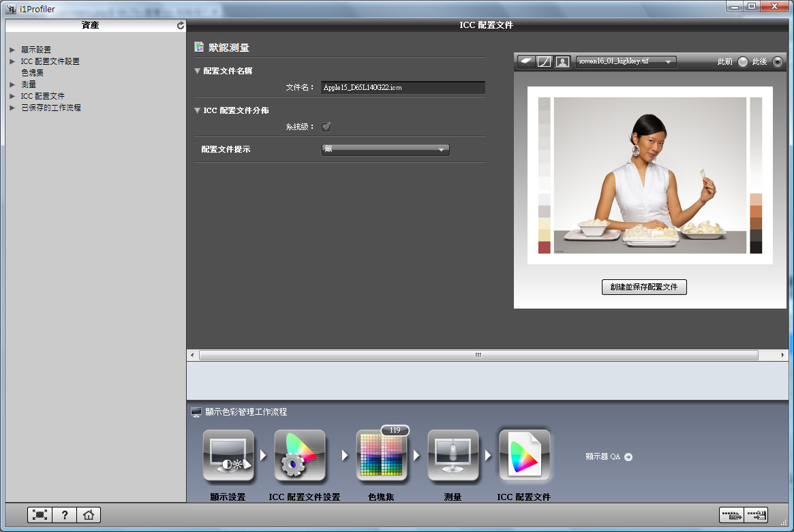Click the 文件名 profile name field
The height and width of the screenshot is (532, 794).
pos(403,88)
